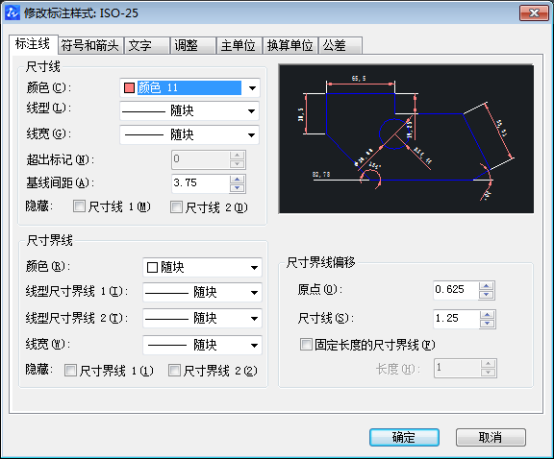
Task: Toggle 固定长度的尺寸界线 checkbox
Action: point(306,344)
